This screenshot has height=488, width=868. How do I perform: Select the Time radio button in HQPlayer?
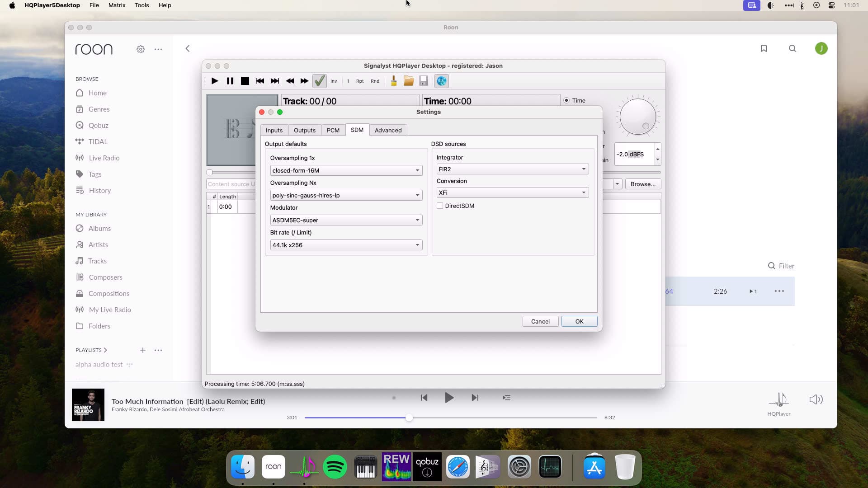[x=566, y=100]
